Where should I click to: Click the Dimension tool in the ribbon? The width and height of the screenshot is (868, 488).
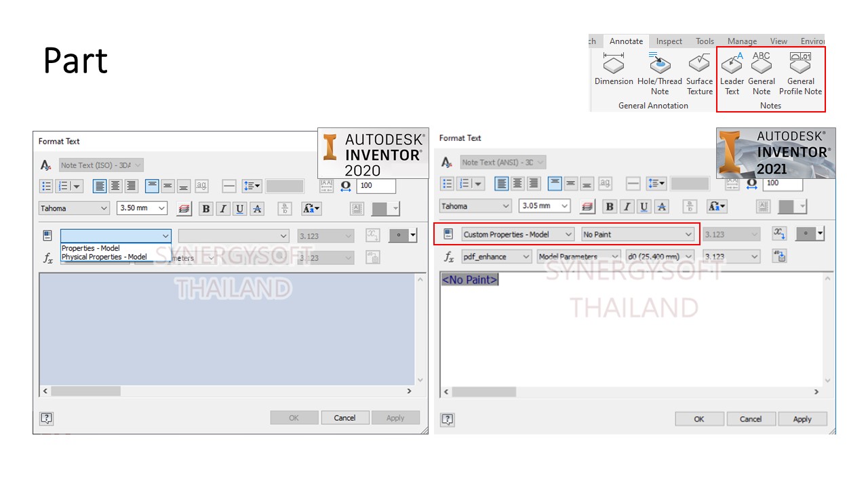[x=614, y=75]
